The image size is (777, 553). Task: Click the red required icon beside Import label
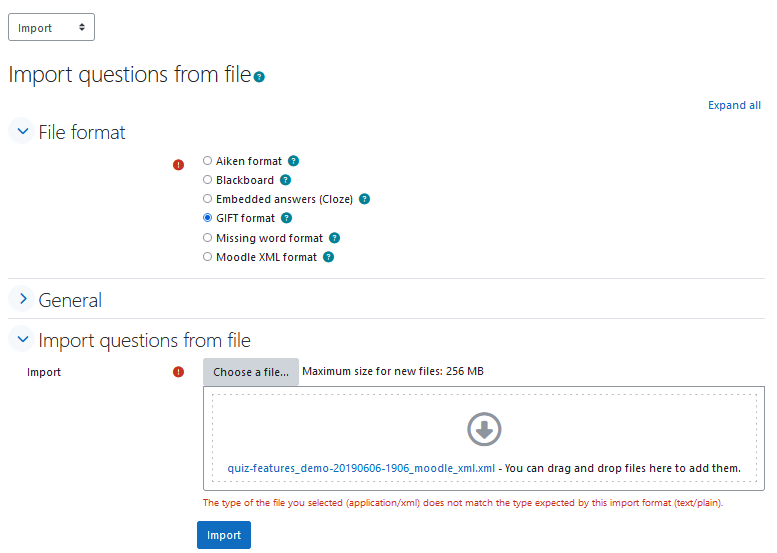pyautogui.click(x=178, y=372)
